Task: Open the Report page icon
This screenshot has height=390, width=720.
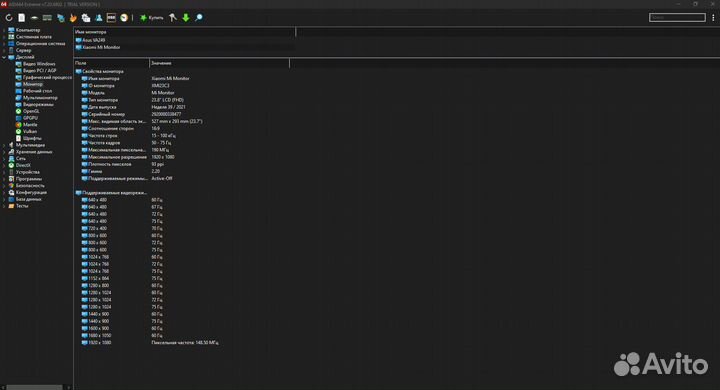Action: (22, 18)
